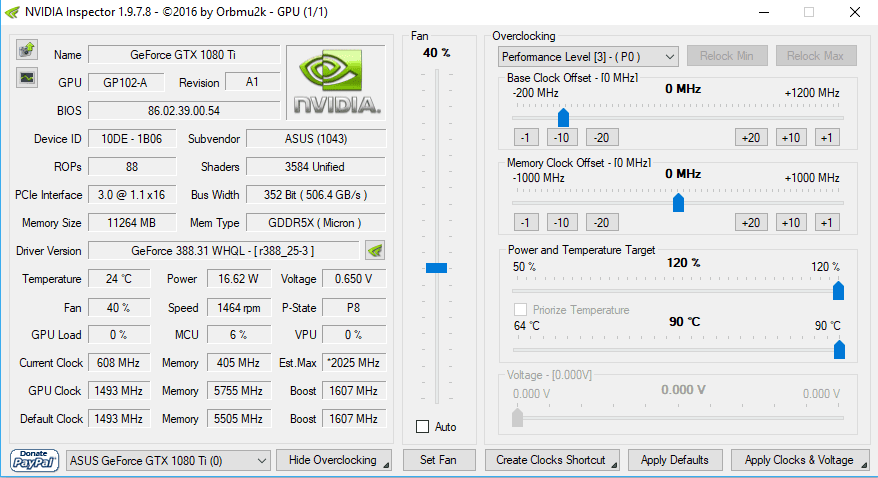
Task: Click the Temperature value 24 °C
Action: pyautogui.click(x=119, y=278)
